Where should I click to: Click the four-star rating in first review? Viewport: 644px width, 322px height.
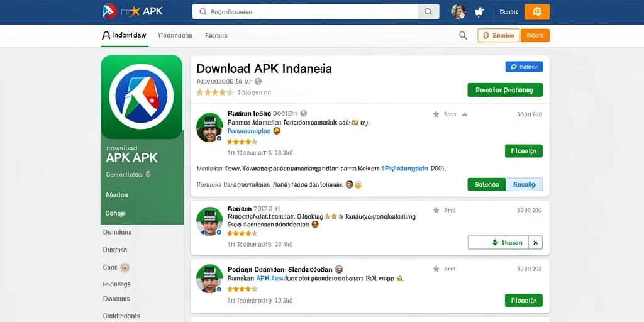[242, 142]
